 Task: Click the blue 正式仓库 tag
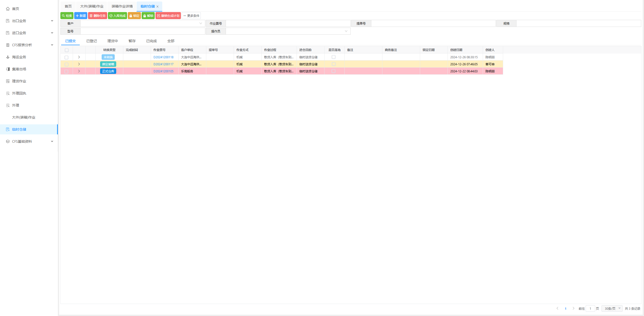(x=108, y=71)
